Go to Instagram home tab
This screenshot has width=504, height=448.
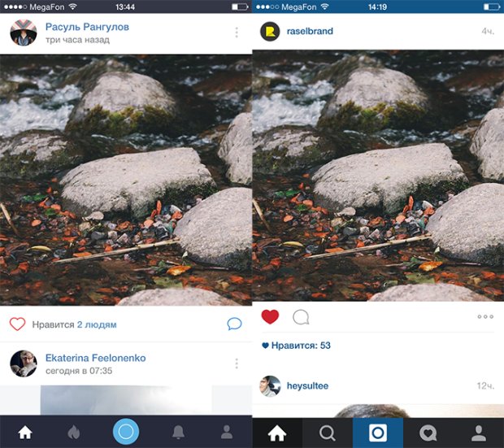[x=277, y=433]
